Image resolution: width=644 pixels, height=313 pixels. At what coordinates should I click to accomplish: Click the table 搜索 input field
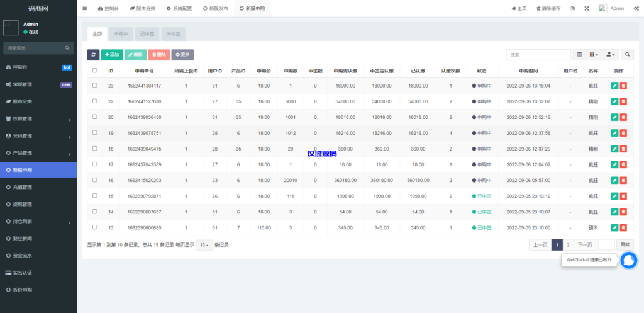(530, 55)
